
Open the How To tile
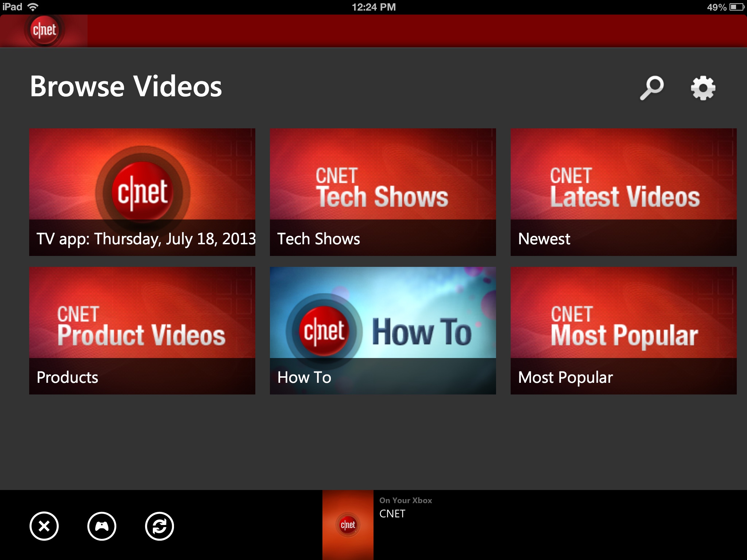tap(383, 331)
